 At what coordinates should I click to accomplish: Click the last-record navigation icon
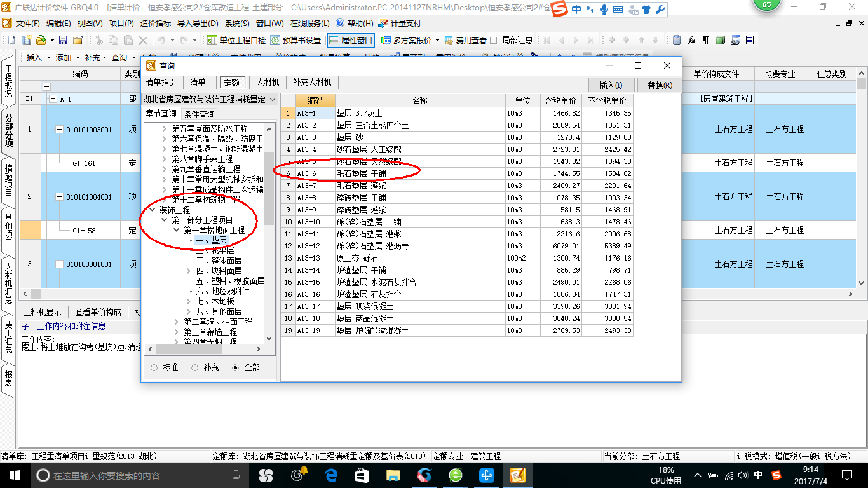(590, 40)
